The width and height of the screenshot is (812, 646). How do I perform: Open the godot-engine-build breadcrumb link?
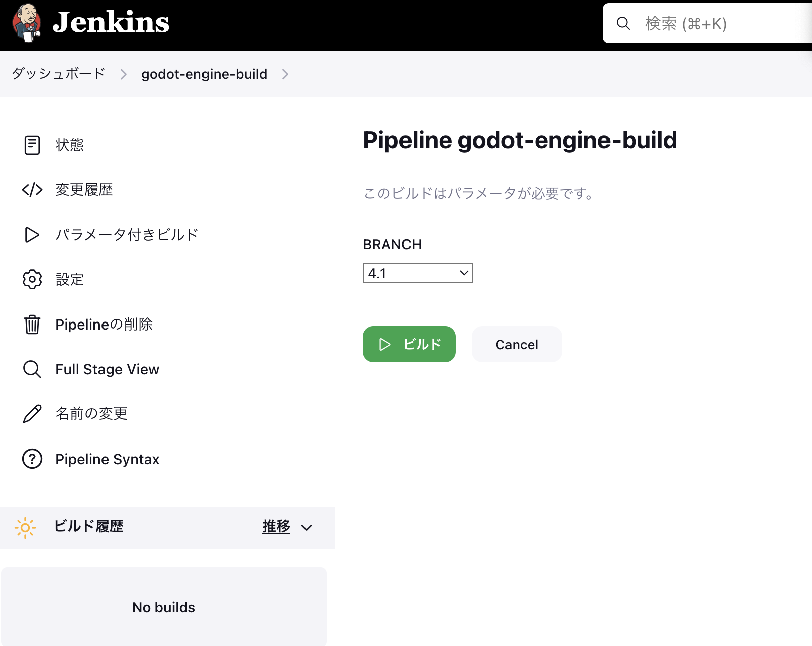tap(204, 74)
